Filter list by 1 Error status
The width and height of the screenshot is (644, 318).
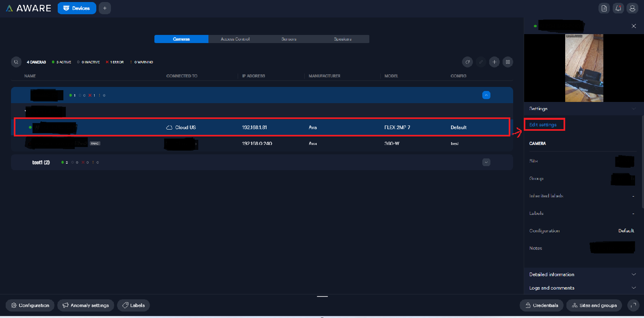(115, 62)
